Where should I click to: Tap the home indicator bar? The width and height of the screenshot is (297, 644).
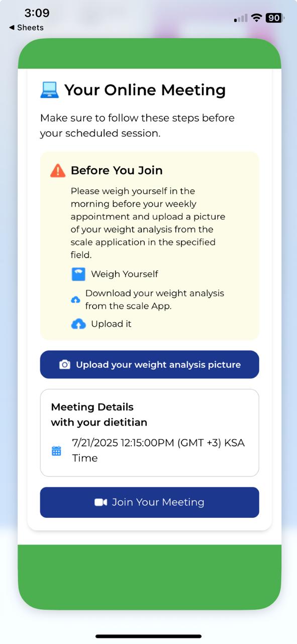[149, 636]
